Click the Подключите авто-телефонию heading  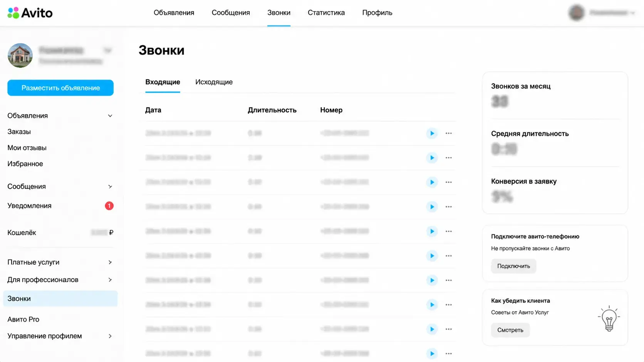coord(535,237)
